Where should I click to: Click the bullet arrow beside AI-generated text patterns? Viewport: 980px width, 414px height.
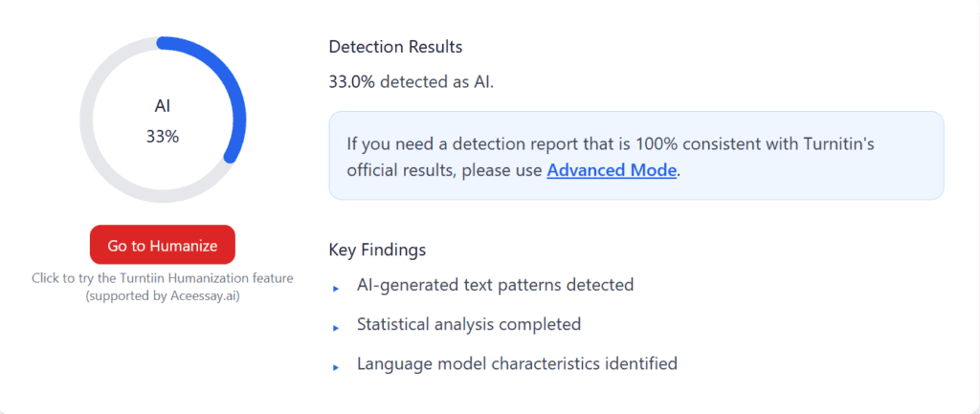(x=336, y=288)
